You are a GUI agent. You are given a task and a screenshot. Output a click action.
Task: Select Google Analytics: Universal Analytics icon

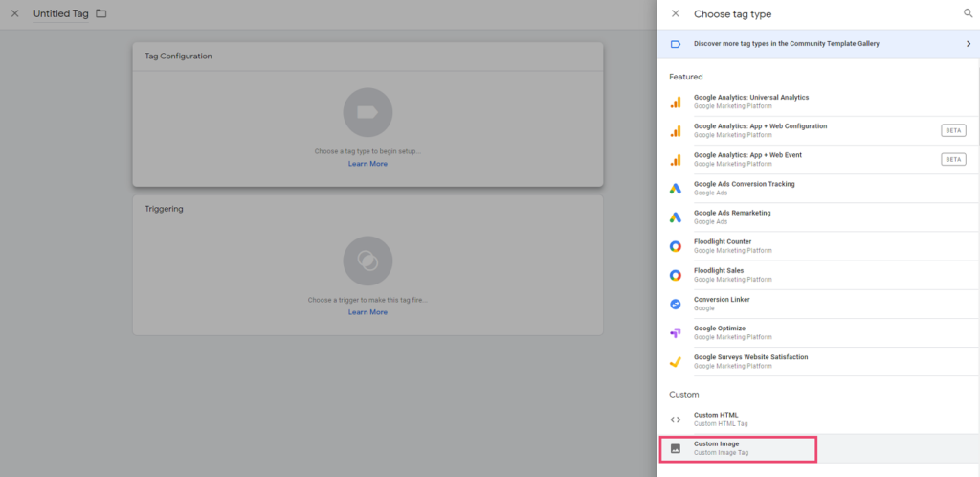(675, 102)
